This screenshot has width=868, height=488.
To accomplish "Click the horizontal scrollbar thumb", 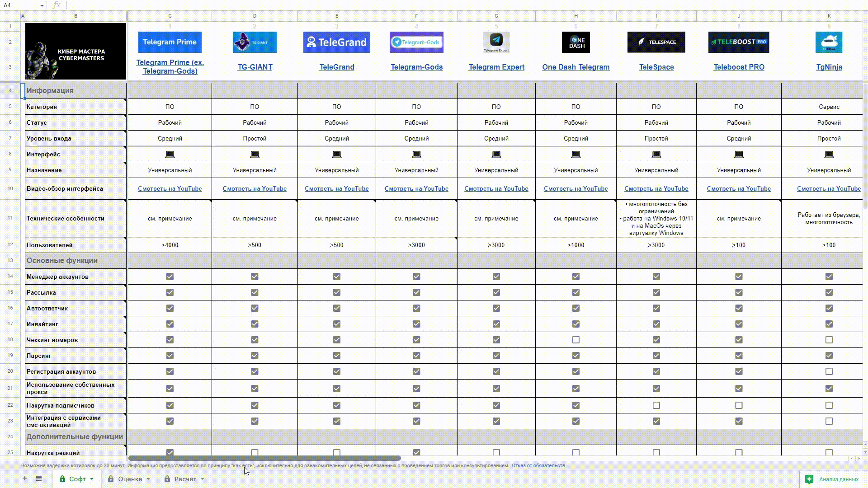I will pos(264,458).
